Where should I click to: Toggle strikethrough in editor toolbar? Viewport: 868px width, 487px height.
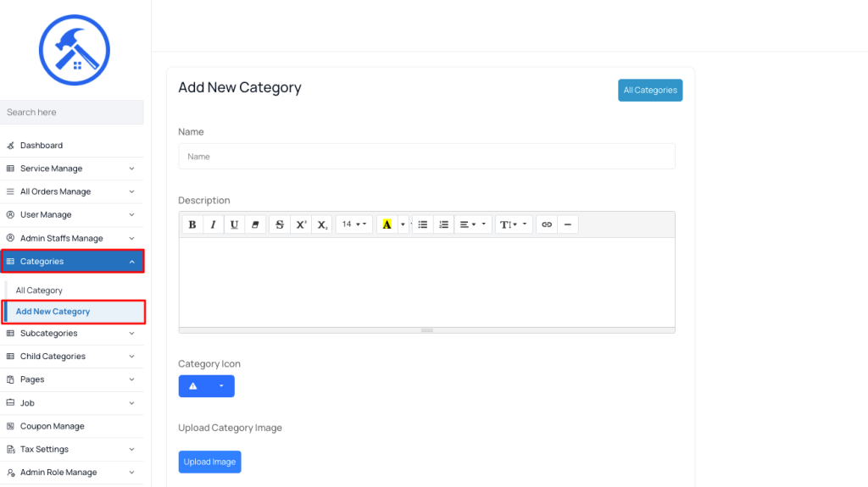click(280, 224)
